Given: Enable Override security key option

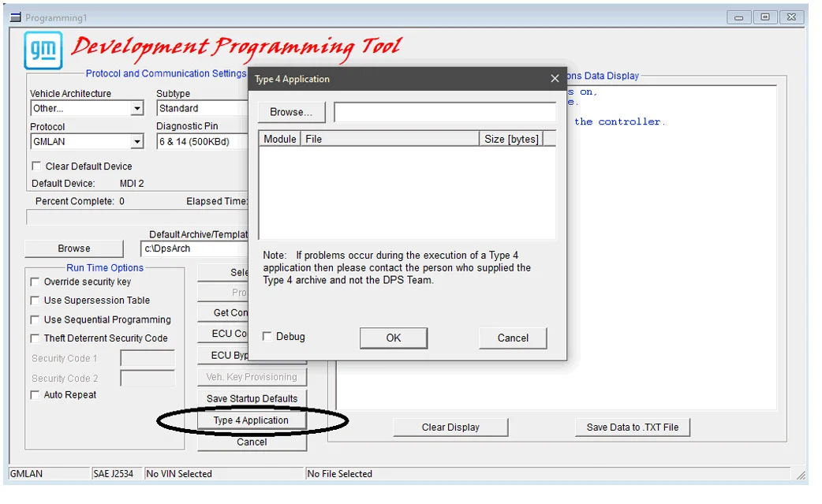Looking at the screenshot, I should tap(35, 282).
